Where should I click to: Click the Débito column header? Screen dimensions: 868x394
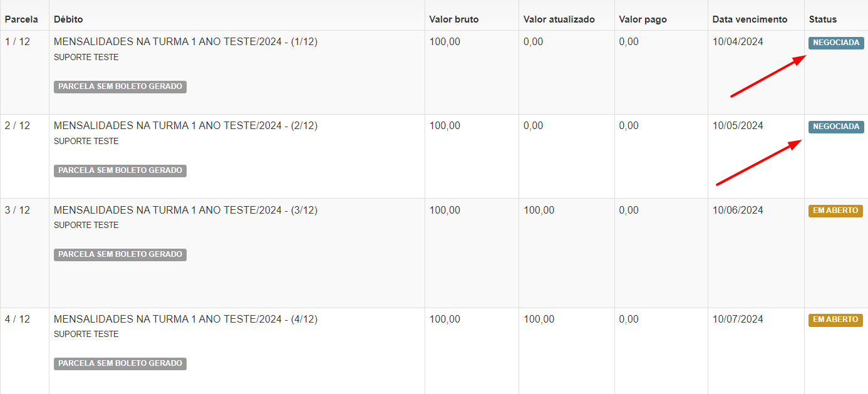click(68, 19)
